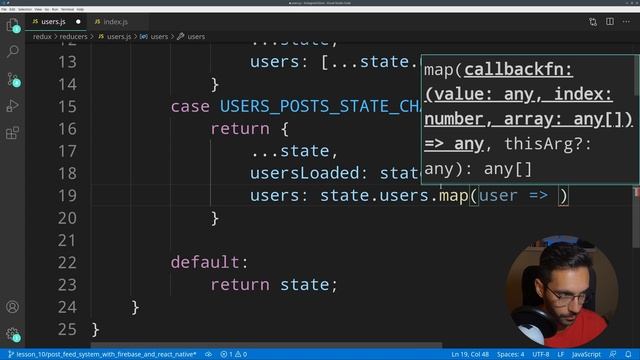Select the JavaScript language mode
The image size is (640, 360).
[586, 354]
